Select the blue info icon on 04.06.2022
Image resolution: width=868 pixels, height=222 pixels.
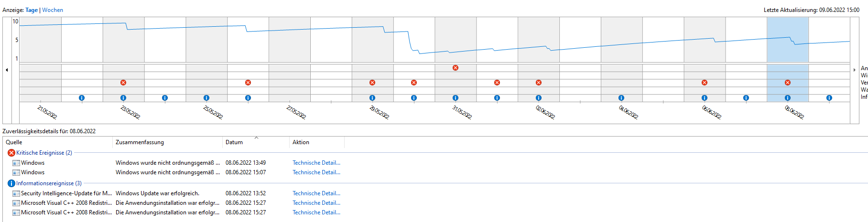[x=621, y=98]
